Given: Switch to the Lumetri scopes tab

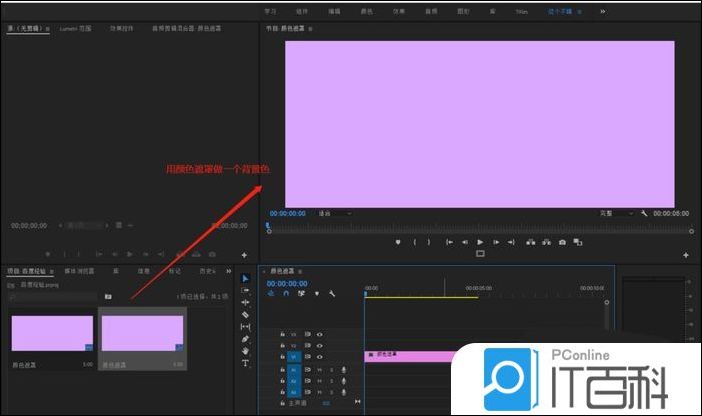Looking at the screenshot, I should click(75, 28).
